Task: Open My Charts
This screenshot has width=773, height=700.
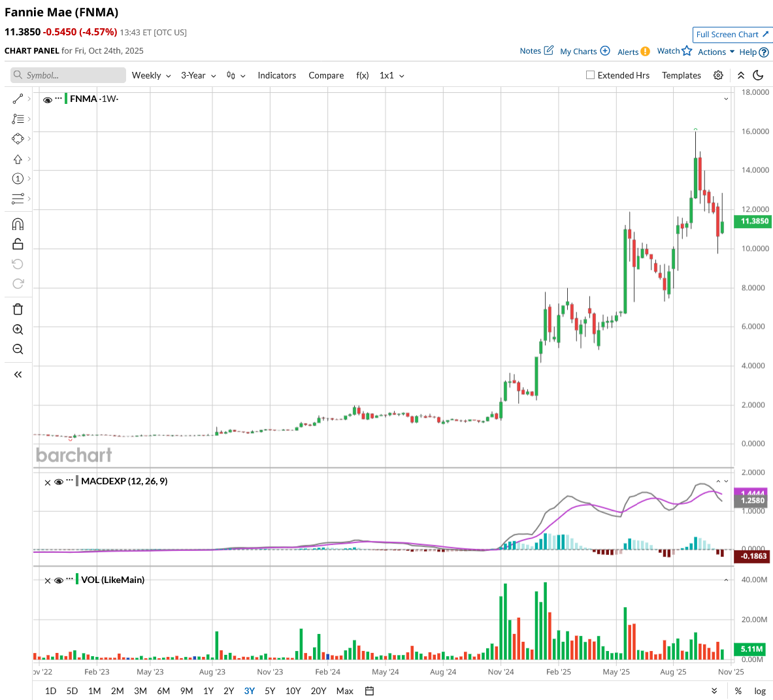Action: [585, 51]
